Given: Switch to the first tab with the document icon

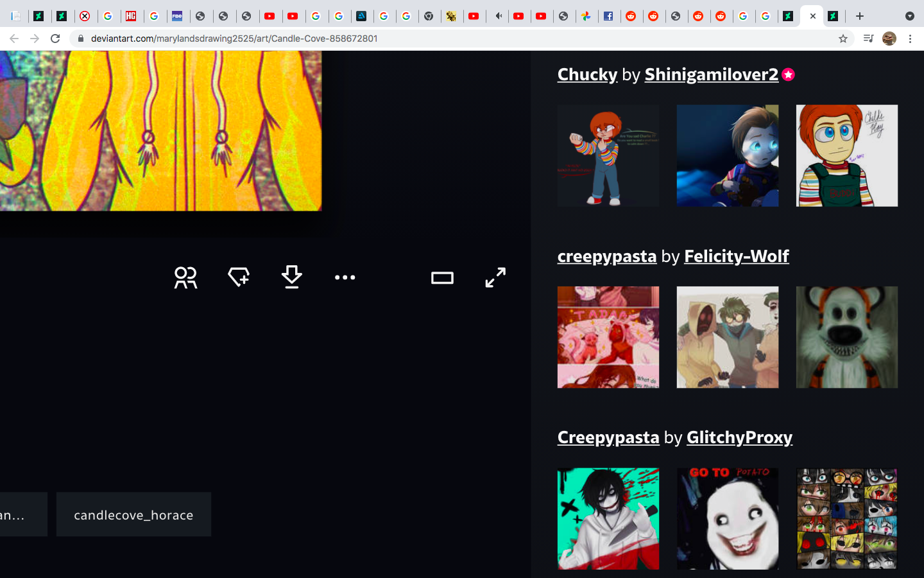Looking at the screenshot, I should (x=16, y=16).
